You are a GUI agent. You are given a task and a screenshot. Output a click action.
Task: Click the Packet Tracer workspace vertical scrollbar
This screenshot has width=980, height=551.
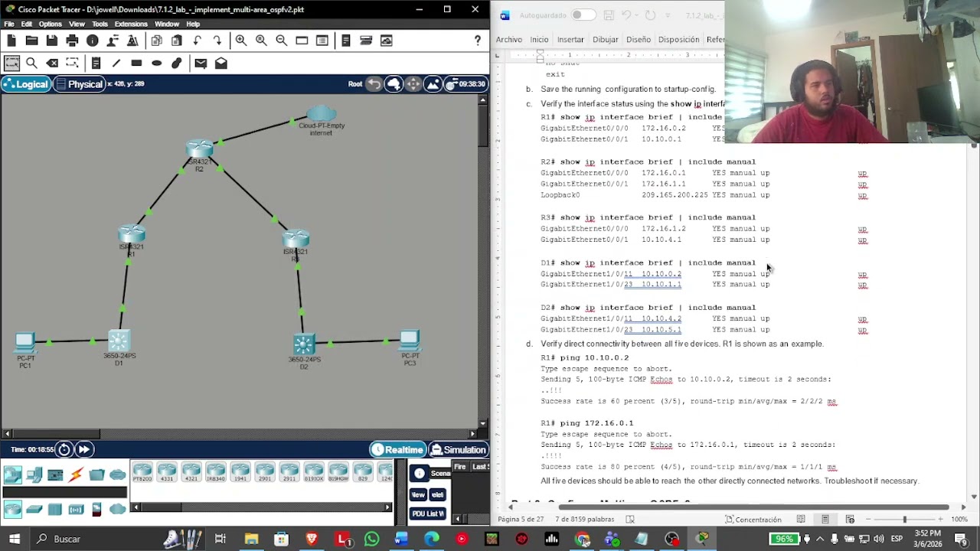483,260
